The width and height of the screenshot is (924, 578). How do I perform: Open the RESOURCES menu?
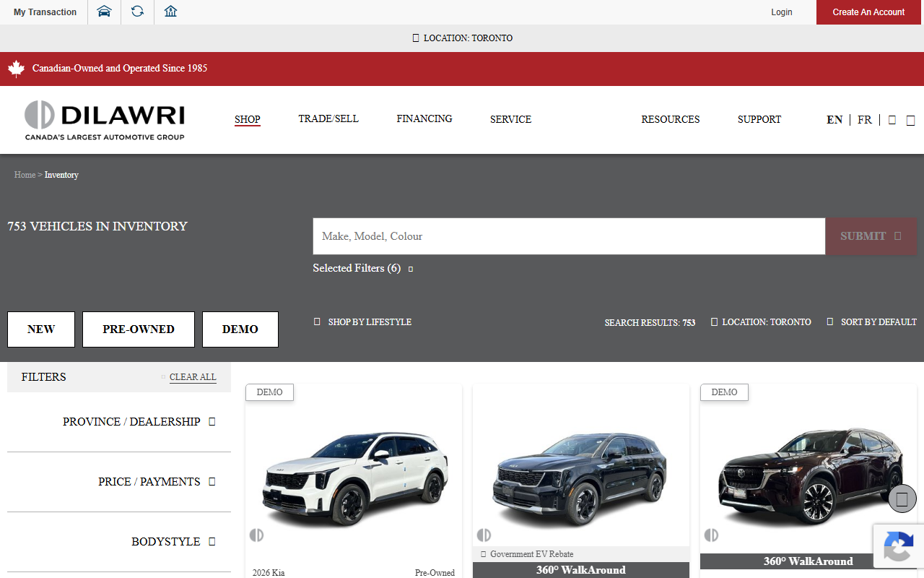tap(671, 119)
